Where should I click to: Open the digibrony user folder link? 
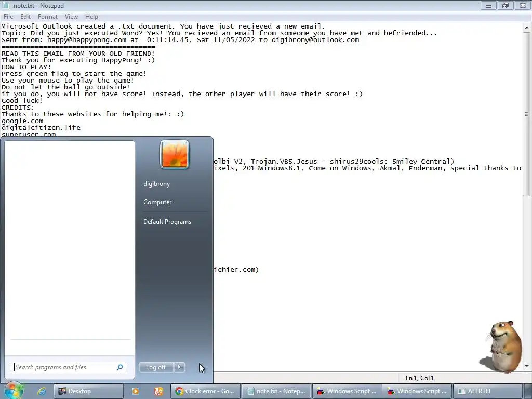[x=156, y=184]
